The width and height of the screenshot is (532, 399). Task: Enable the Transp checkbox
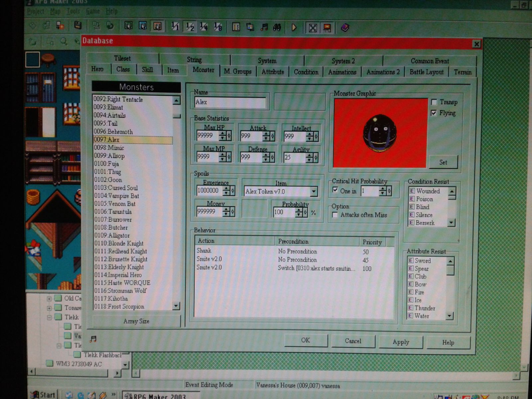[x=434, y=102]
